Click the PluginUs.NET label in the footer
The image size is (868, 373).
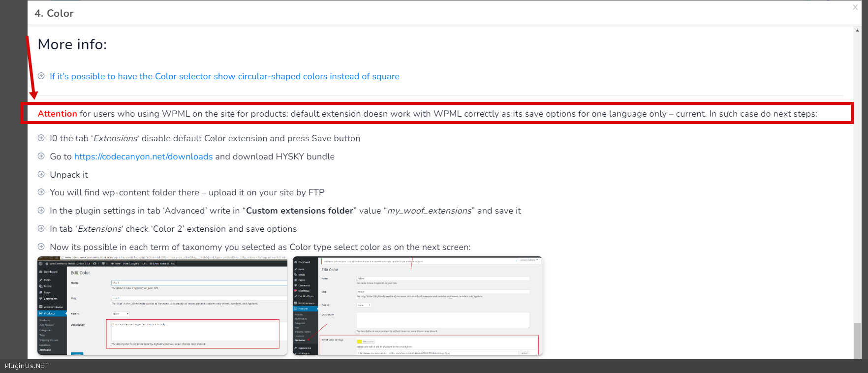(x=27, y=366)
